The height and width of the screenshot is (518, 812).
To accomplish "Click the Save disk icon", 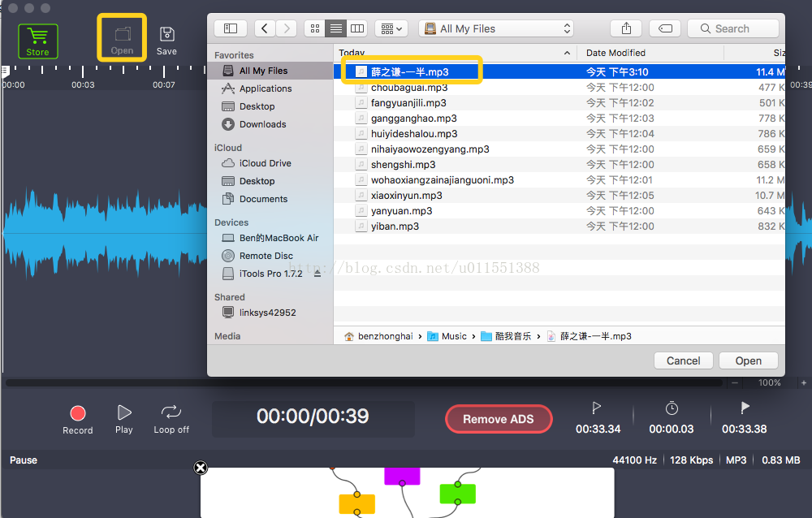I will (166, 41).
